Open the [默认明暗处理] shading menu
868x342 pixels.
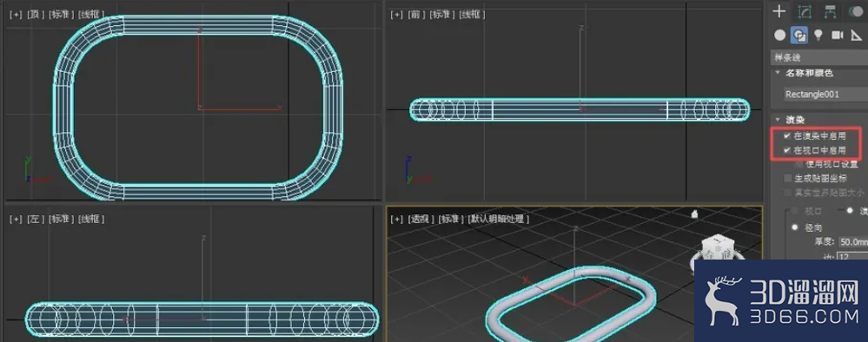point(498,219)
